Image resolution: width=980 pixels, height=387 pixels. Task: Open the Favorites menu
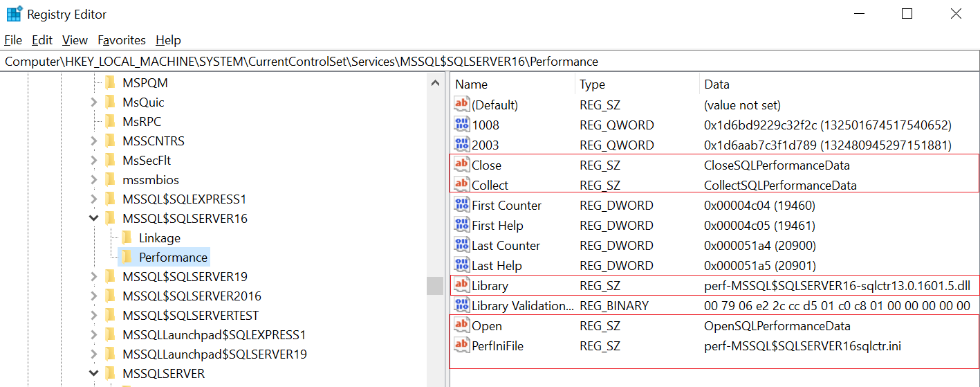click(122, 40)
